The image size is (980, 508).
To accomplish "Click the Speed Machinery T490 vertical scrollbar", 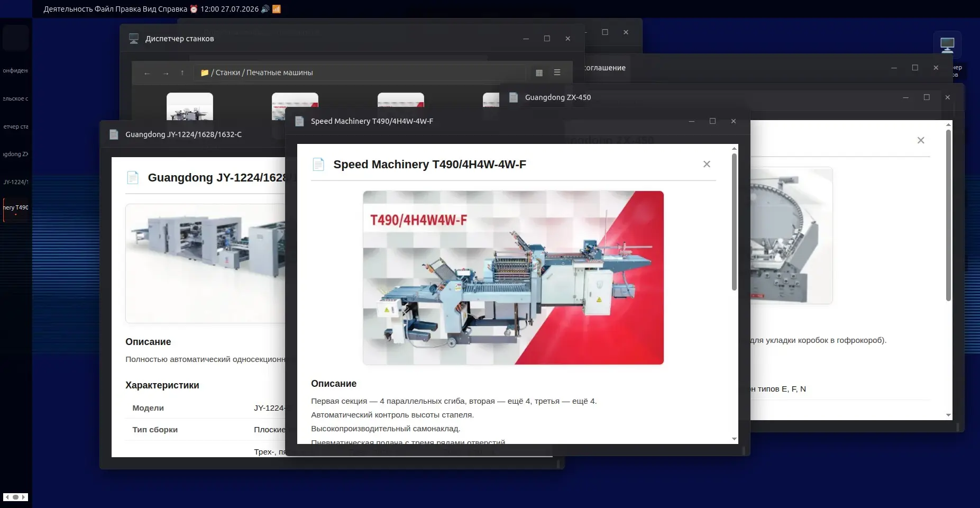I will 734,222.
